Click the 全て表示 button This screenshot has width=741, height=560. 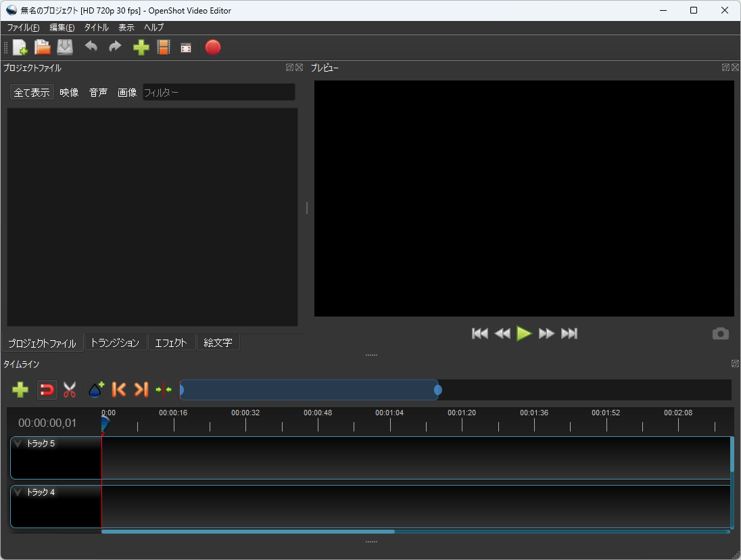coord(31,92)
